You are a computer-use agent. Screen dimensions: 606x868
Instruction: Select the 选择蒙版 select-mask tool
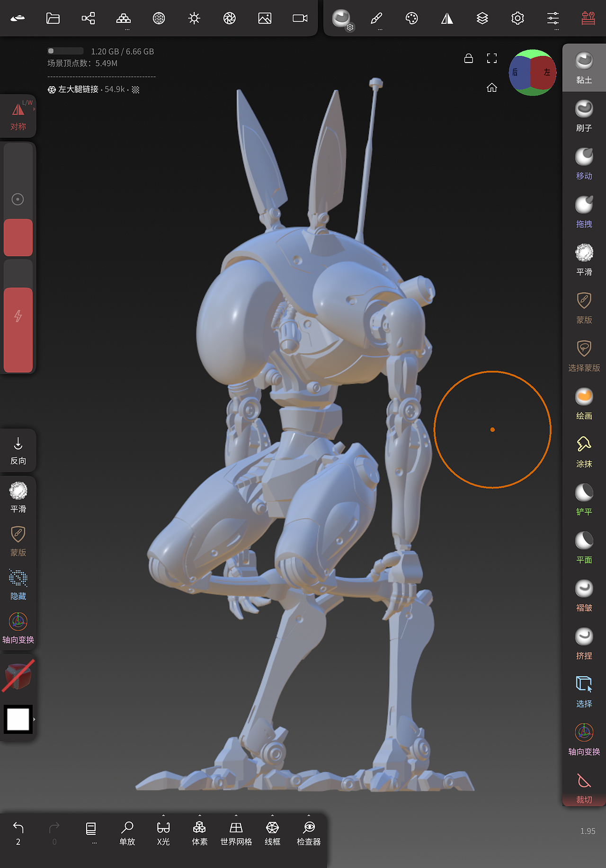[x=584, y=356]
